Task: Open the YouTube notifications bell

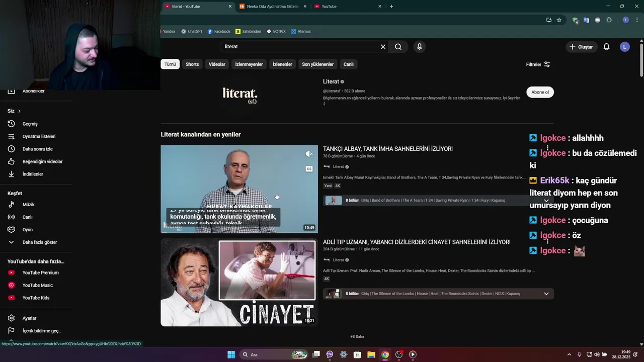Action: coord(606,47)
